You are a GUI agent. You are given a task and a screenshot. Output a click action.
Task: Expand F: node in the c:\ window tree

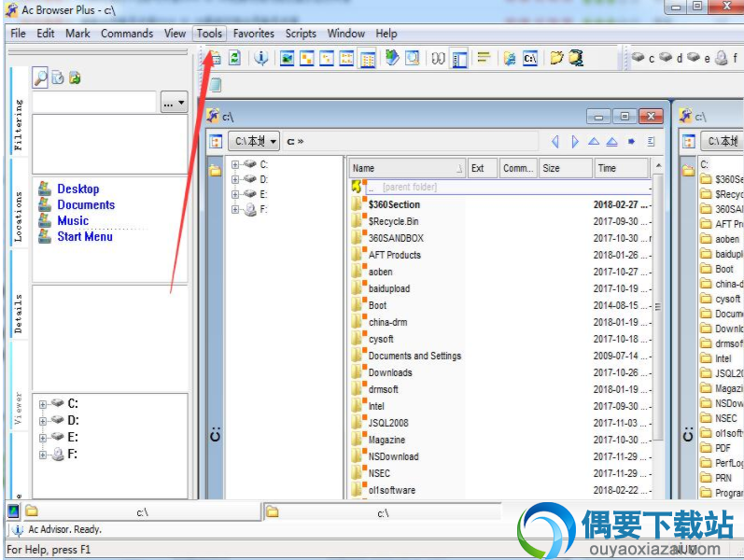[x=235, y=209]
